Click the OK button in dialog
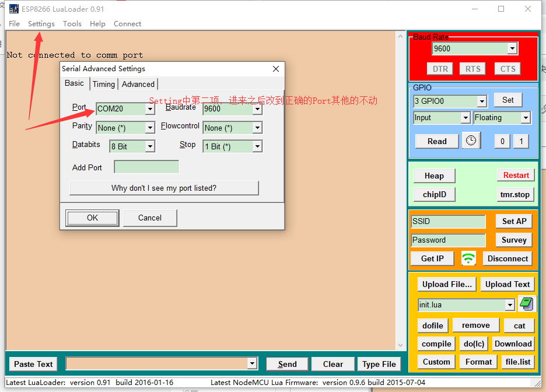The width and height of the screenshot is (546, 392). (92, 218)
